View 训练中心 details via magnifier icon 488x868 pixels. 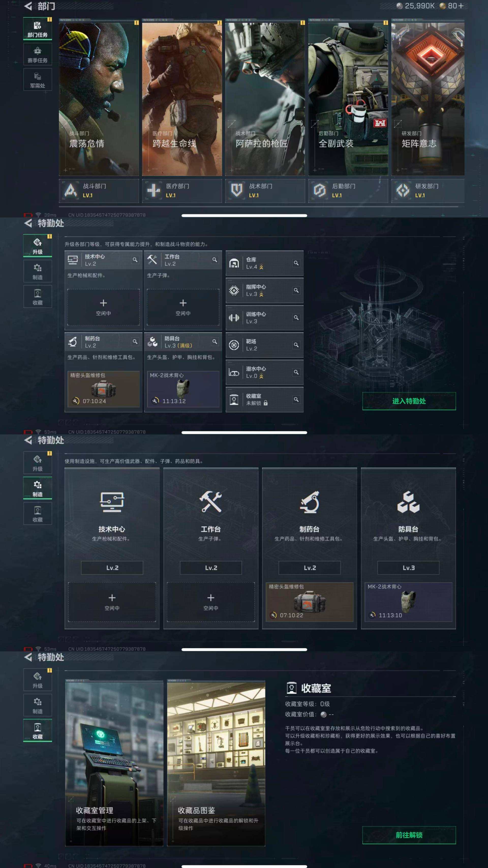point(296,317)
